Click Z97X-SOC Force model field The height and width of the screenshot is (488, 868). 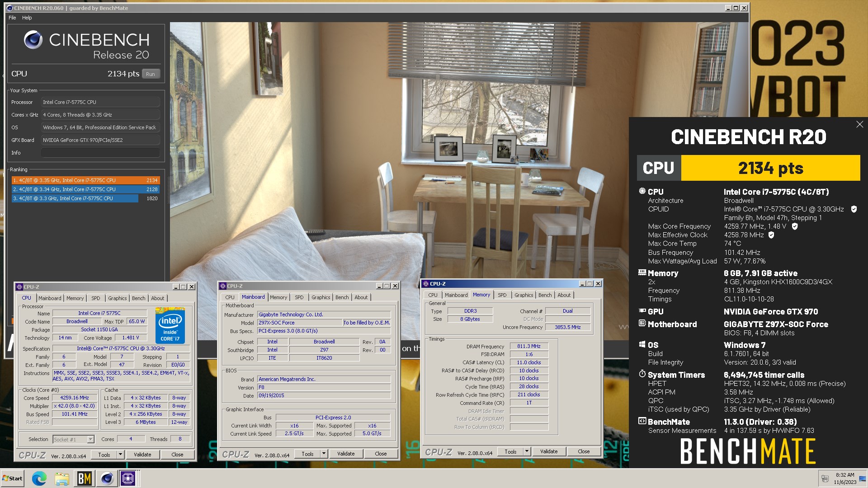pos(300,323)
